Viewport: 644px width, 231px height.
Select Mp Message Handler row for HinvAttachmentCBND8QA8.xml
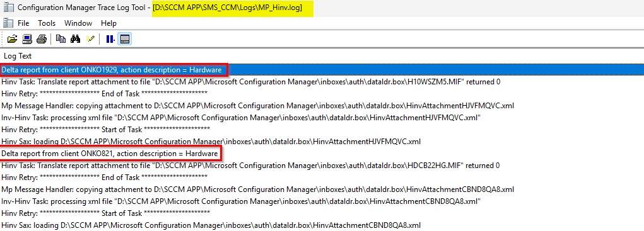pyautogui.click(x=322, y=189)
